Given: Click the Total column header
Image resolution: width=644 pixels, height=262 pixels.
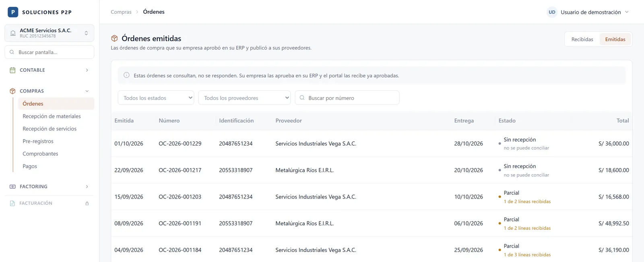Looking at the screenshot, I should [x=623, y=121].
